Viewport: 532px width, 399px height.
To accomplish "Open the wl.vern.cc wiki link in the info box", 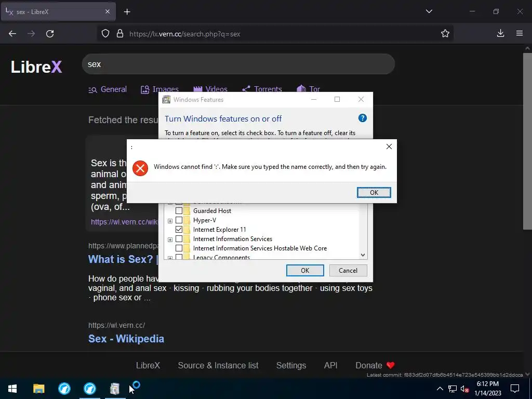I will [124, 222].
